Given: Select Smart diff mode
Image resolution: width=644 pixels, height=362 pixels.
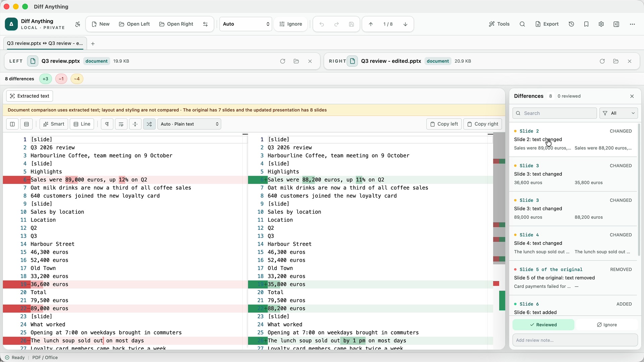Looking at the screenshot, I should point(54,124).
